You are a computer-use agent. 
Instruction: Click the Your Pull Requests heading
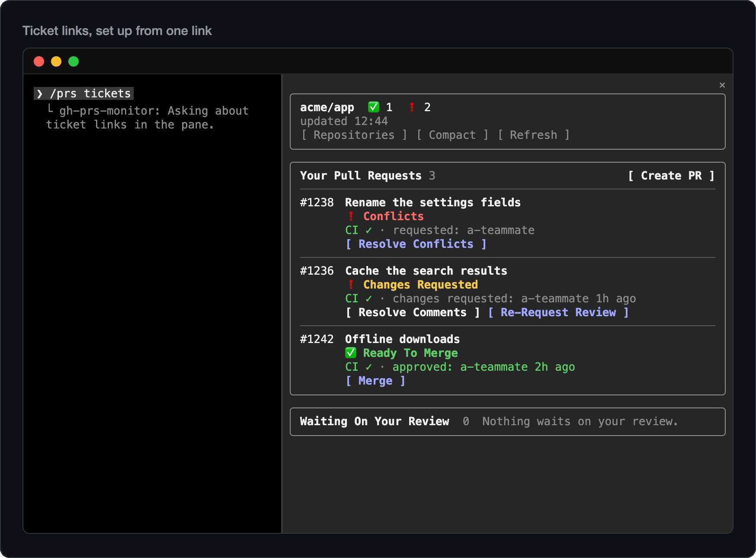click(361, 176)
